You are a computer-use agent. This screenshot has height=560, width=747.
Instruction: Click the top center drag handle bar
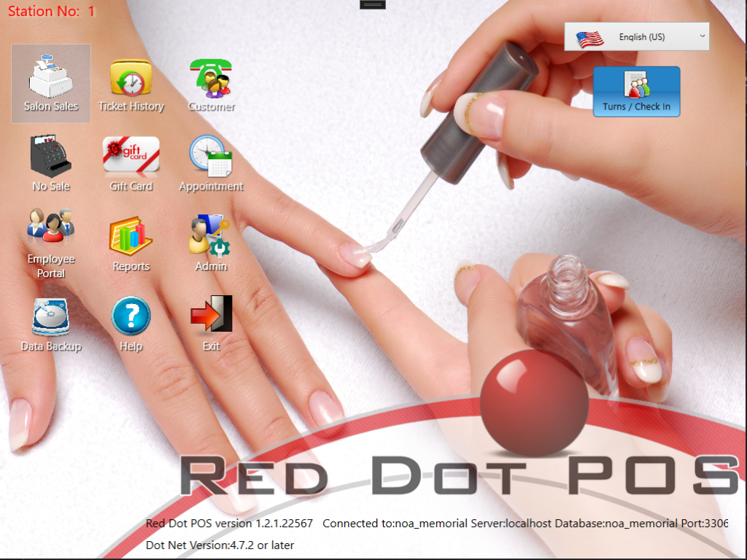[373, 4]
